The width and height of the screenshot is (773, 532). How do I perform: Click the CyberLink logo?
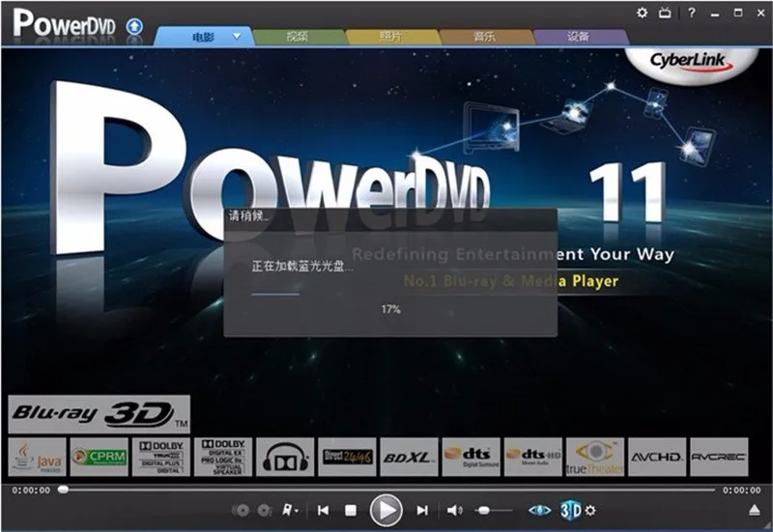[690, 62]
